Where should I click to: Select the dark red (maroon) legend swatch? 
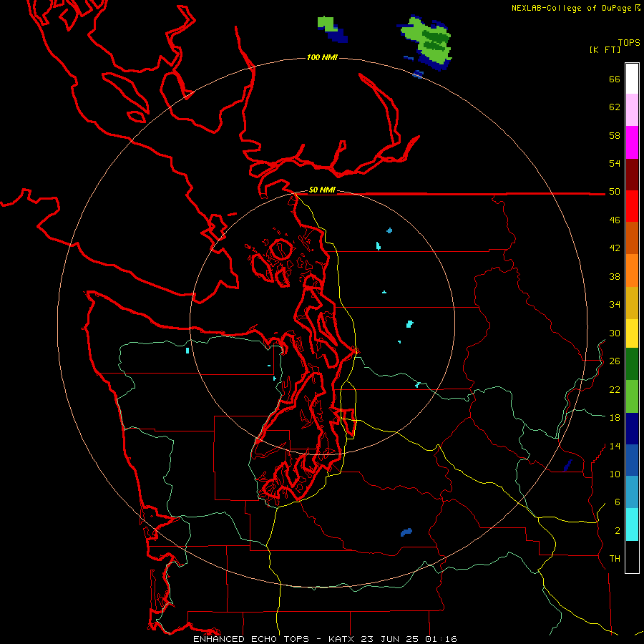[x=632, y=175]
